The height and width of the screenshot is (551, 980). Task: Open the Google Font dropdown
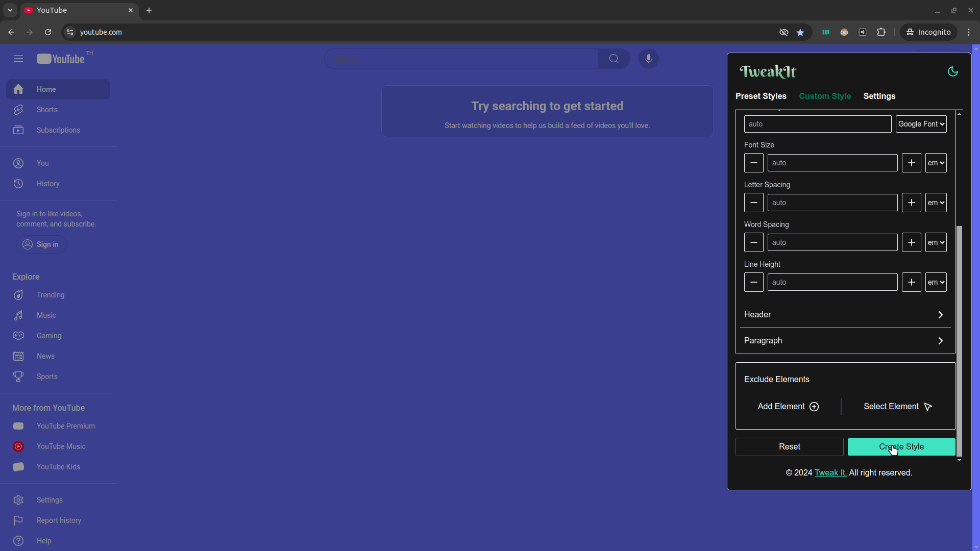coord(921,124)
